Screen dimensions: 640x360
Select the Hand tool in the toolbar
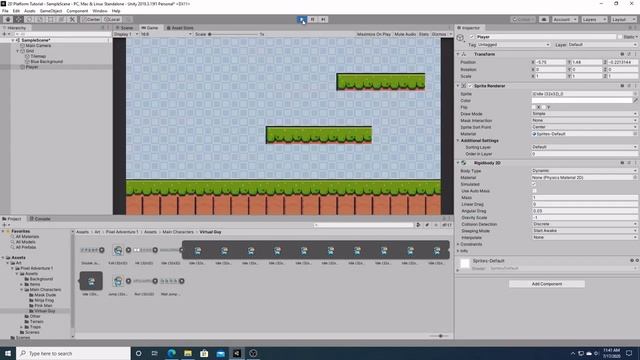coord(8,19)
